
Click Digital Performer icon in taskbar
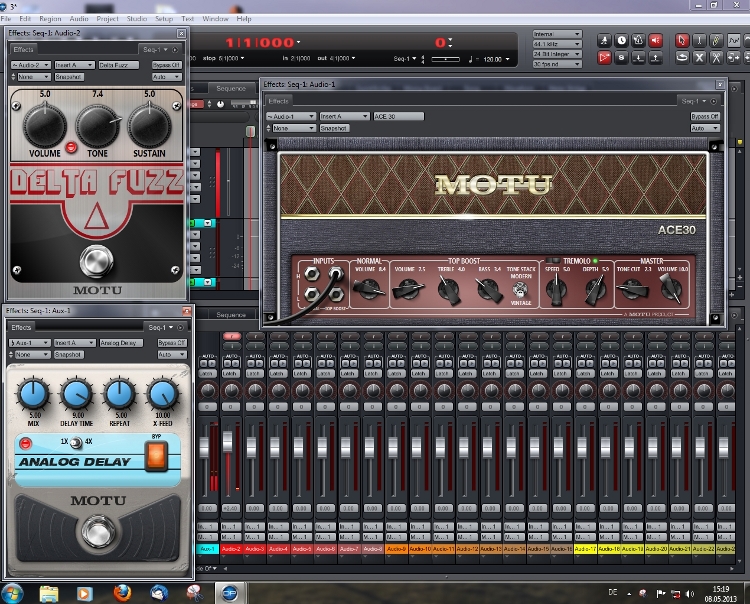click(230, 593)
